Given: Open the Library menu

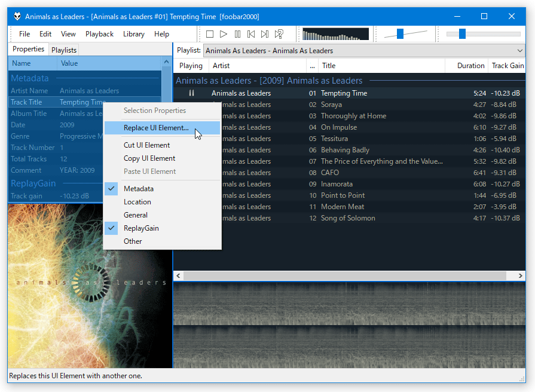Looking at the screenshot, I should [134, 34].
